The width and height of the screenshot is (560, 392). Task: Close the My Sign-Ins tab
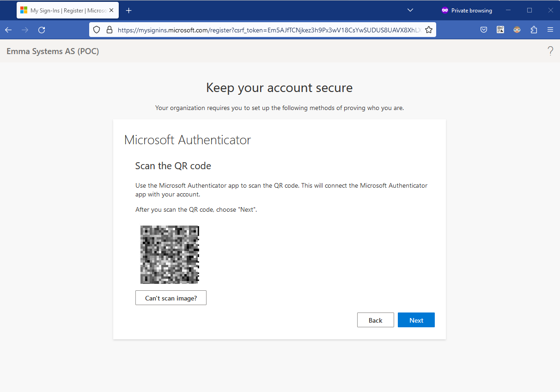pyautogui.click(x=111, y=10)
